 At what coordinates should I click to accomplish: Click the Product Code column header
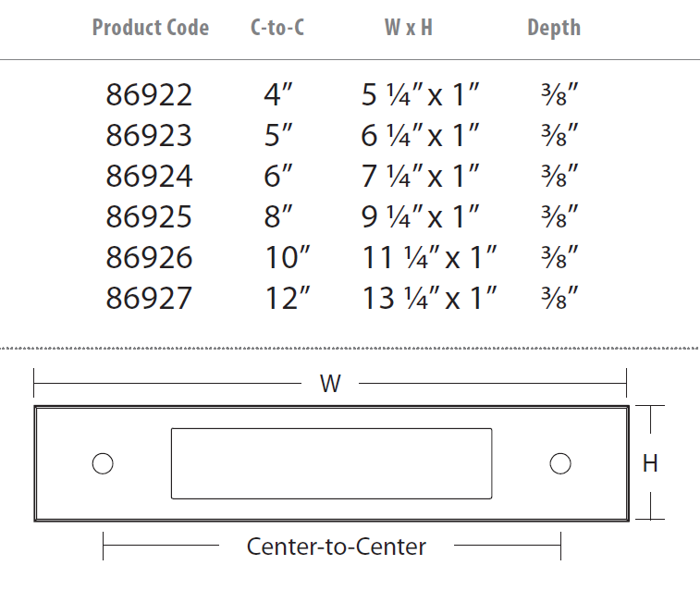tap(151, 28)
